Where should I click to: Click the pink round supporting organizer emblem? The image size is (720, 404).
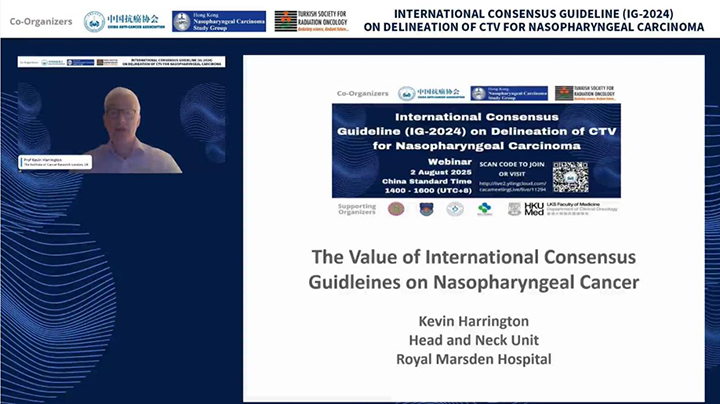pyautogui.click(x=396, y=209)
